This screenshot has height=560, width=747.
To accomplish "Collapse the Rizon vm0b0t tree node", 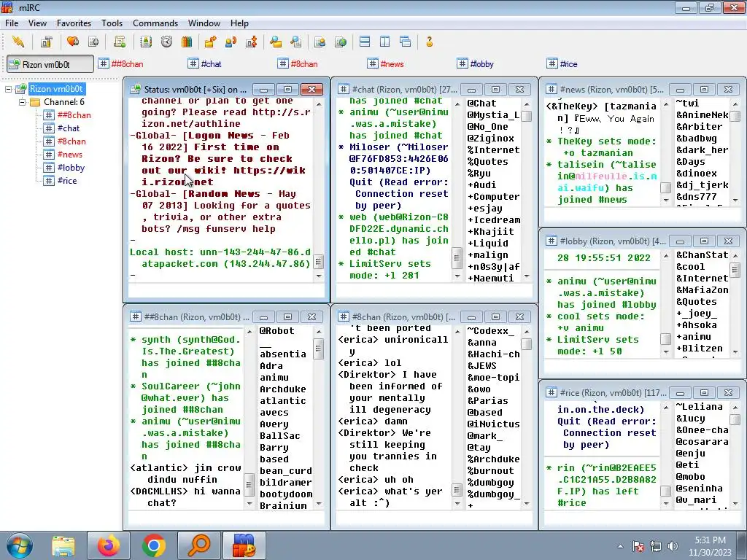I will (x=9, y=89).
